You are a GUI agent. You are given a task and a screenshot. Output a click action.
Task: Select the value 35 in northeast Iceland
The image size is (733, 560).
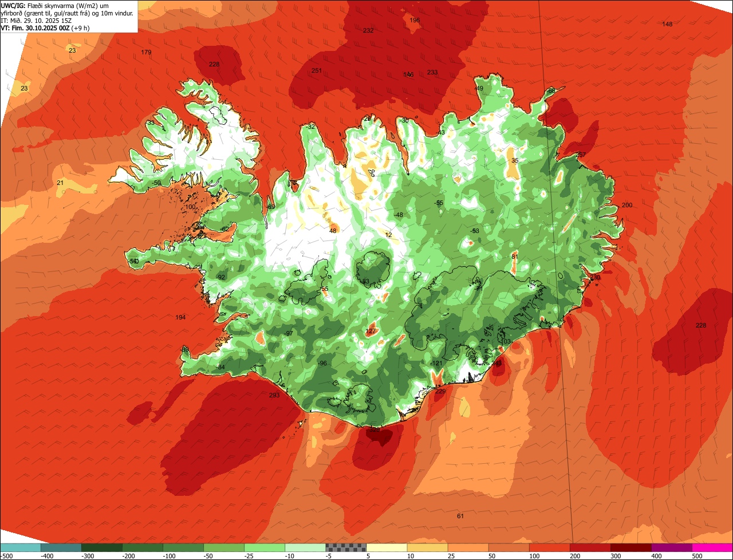click(515, 161)
